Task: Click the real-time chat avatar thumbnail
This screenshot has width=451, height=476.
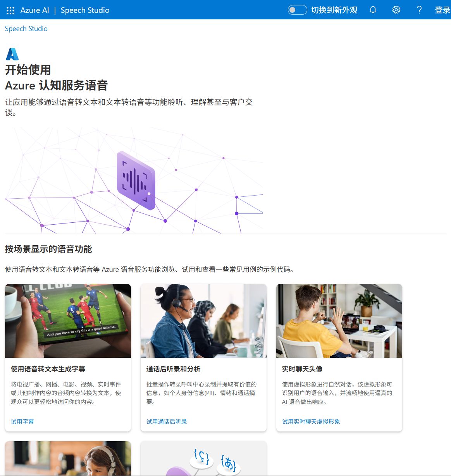Action: [x=339, y=321]
